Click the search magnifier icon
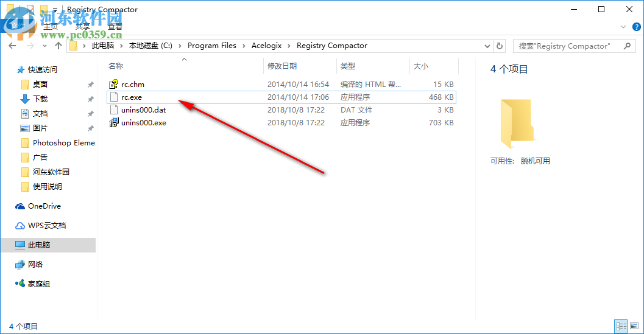The width and height of the screenshot is (644, 334). click(x=627, y=46)
